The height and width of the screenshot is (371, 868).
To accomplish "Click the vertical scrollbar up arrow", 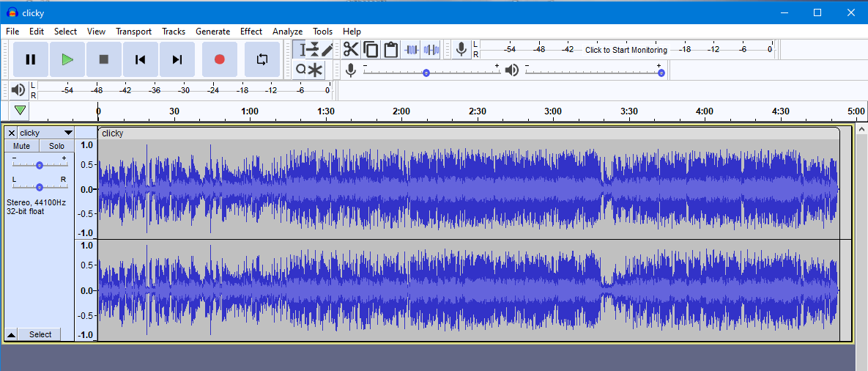I will (861, 129).
